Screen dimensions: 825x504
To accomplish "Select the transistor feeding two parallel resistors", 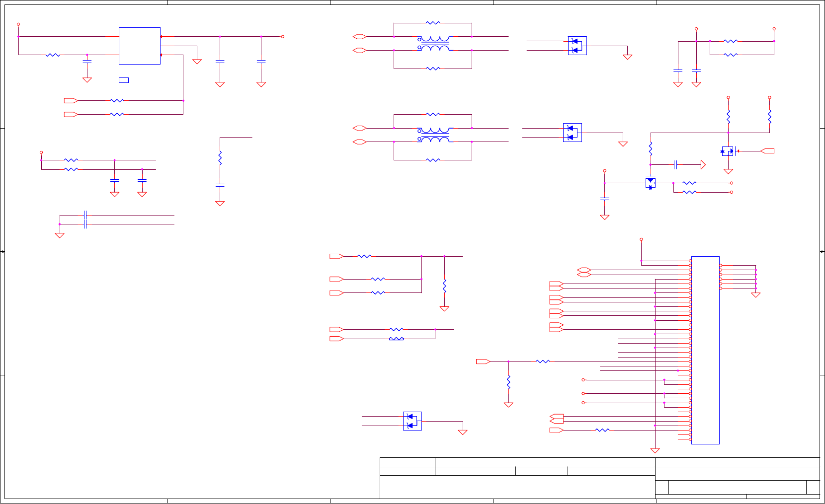I will coord(651,183).
